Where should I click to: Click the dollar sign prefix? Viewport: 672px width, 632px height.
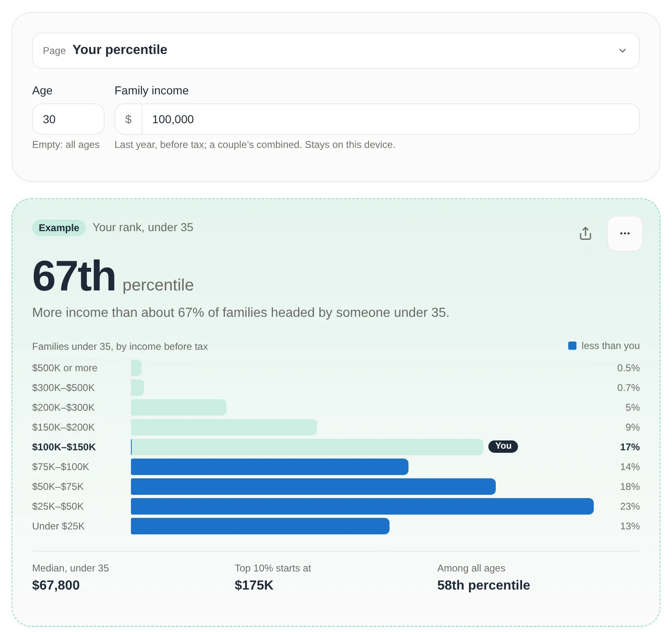point(128,119)
